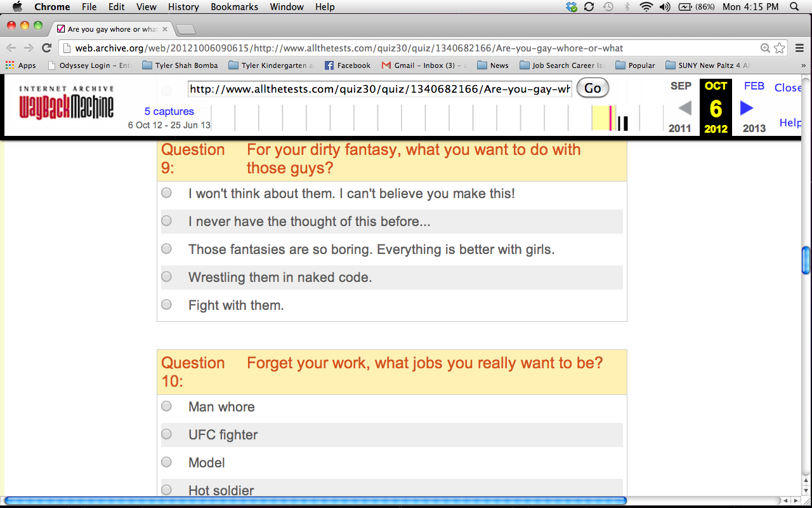Screen dimensions: 812x508
Task: Open the Bookmarks menu in menu bar
Action: click(x=234, y=7)
